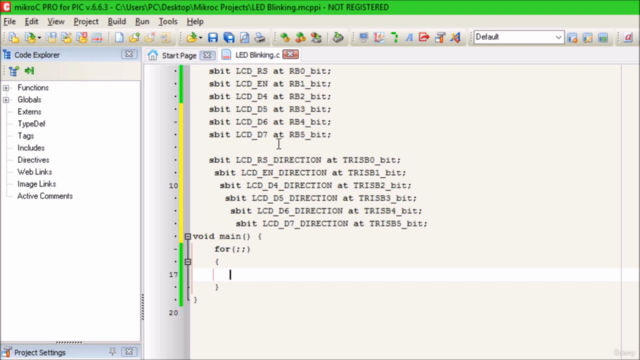The image size is (640, 360).
Task: Open the File menu
Action: (9, 22)
